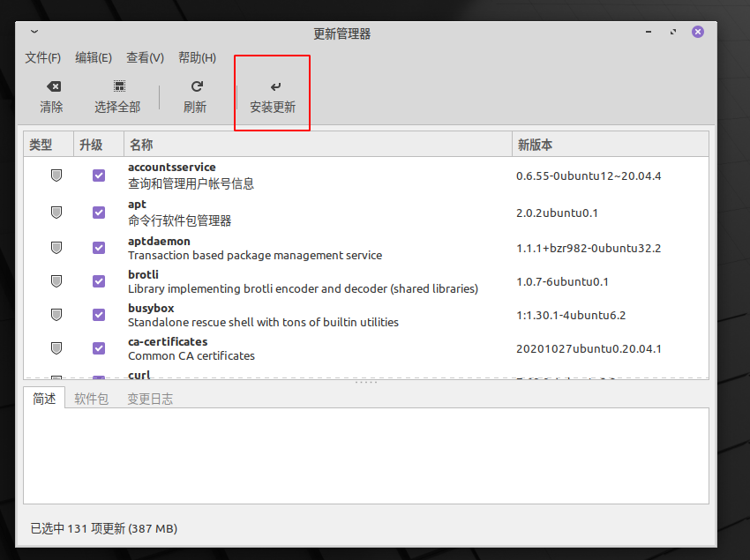Click the Install Updates (安装更新) icon
Image resolution: width=750 pixels, height=560 pixels.
point(274,86)
